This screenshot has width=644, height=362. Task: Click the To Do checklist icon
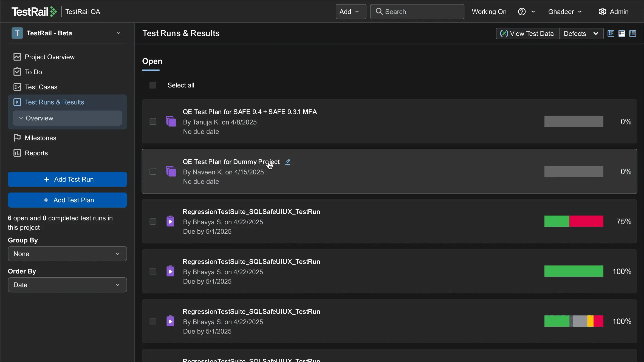tap(17, 72)
